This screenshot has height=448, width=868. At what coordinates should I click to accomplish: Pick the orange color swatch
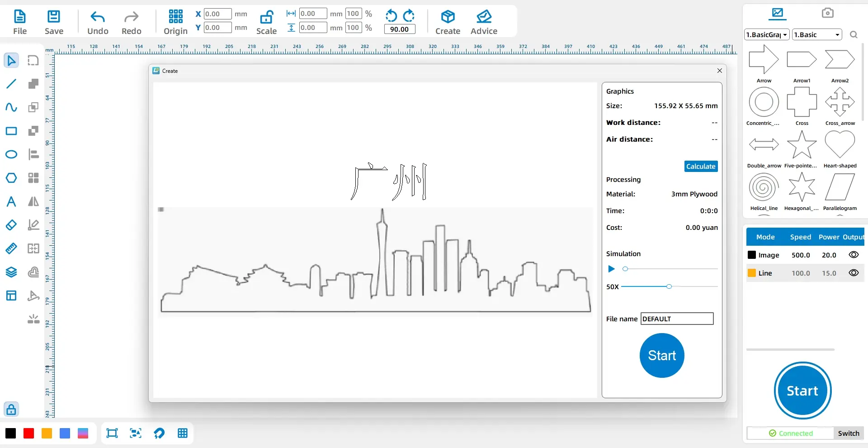[47, 434]
